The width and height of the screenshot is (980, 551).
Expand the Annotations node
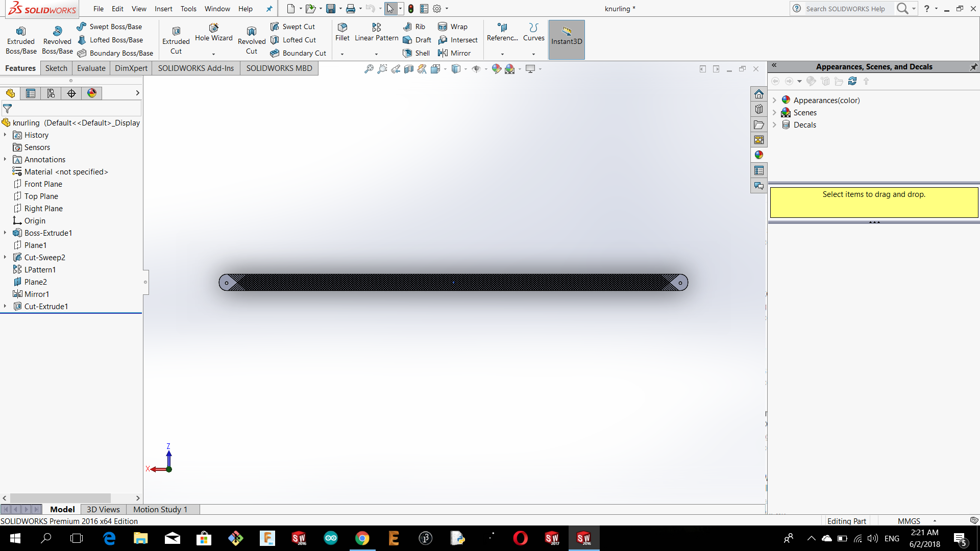(5, 159)
